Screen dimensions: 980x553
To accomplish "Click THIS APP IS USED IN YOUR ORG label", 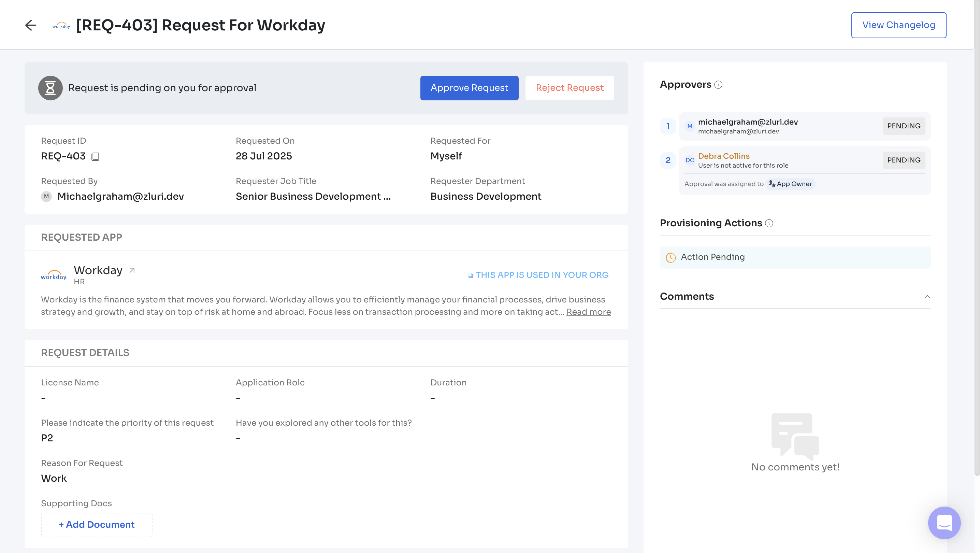I will coord(542,275).
